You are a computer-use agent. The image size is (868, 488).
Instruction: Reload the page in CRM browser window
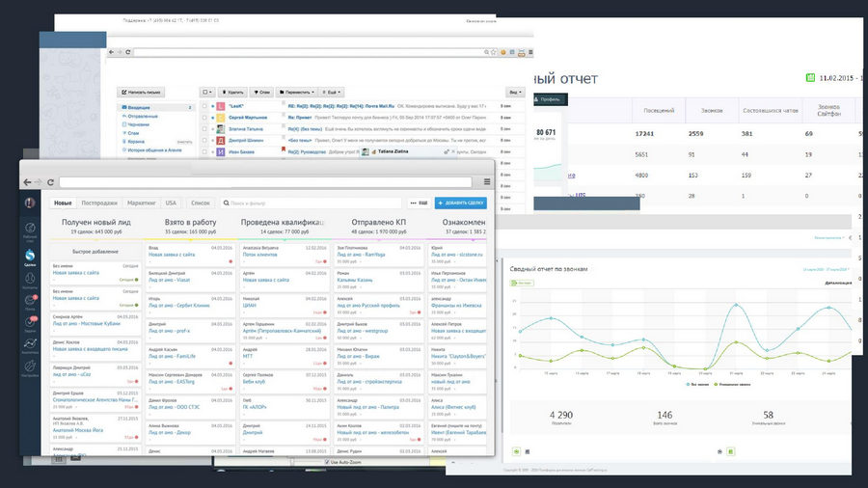[50, 182]
